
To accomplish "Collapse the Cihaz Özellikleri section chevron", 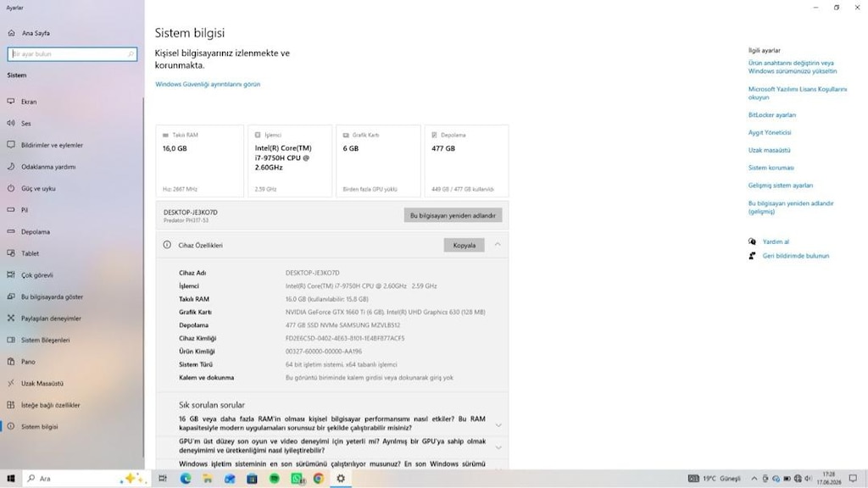I will pyautogui.click(x=498, y=245).
